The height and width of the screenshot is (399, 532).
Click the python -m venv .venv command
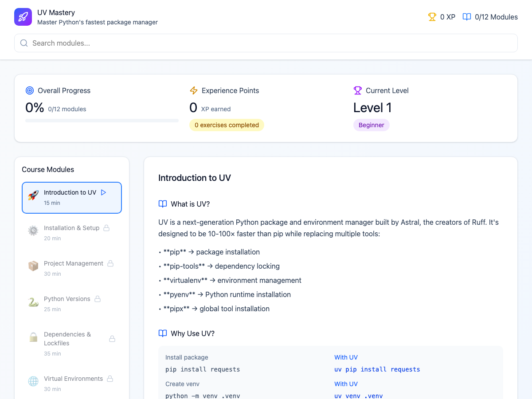pyautogui.click(x=203, y=396)
